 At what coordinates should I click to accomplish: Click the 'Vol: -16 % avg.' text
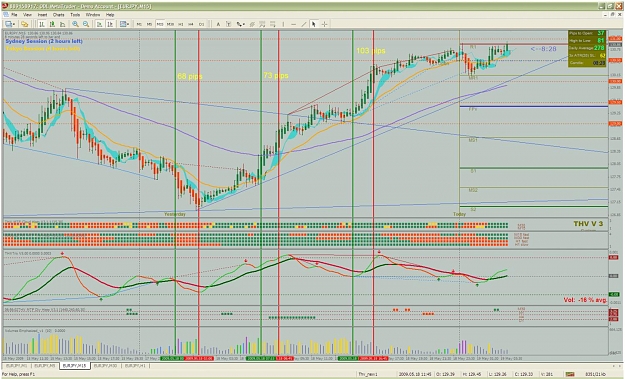[585, 300]
